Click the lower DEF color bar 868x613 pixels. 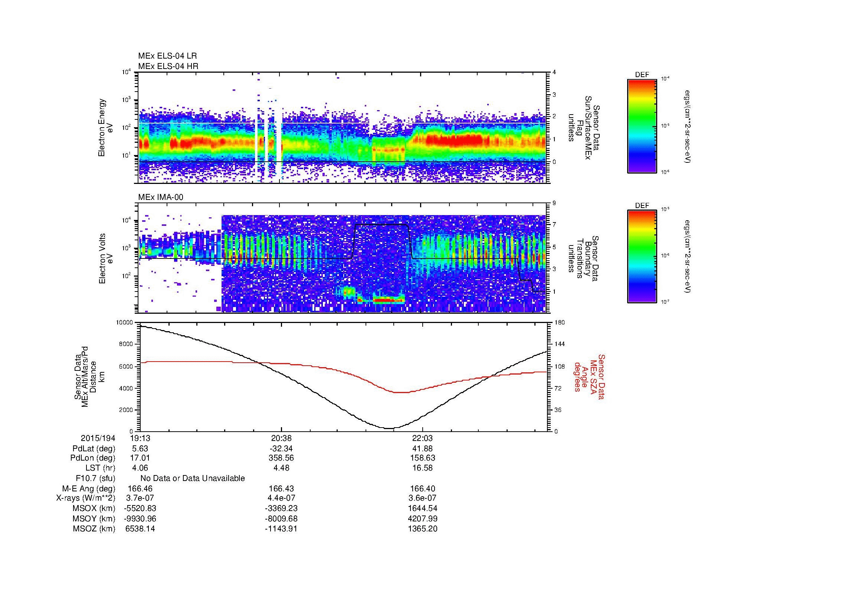click(642, 257)
